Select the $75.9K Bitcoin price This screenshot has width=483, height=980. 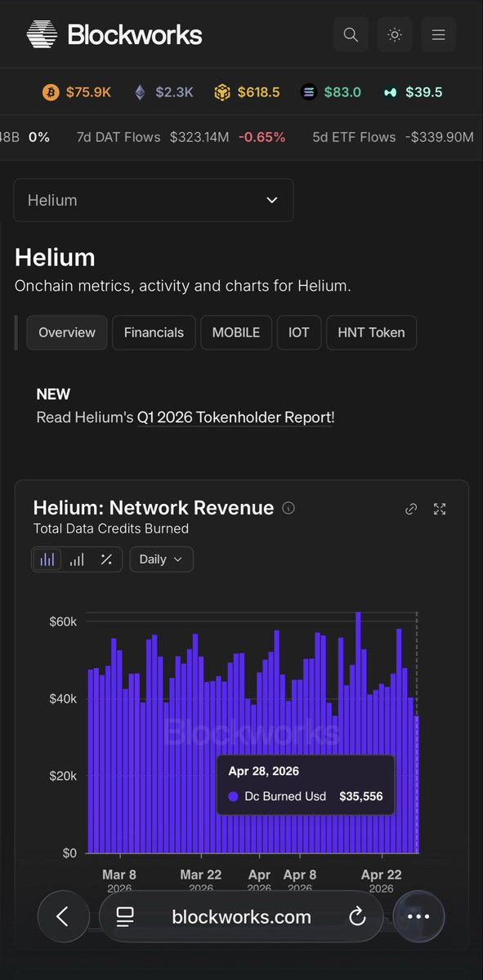88,92
